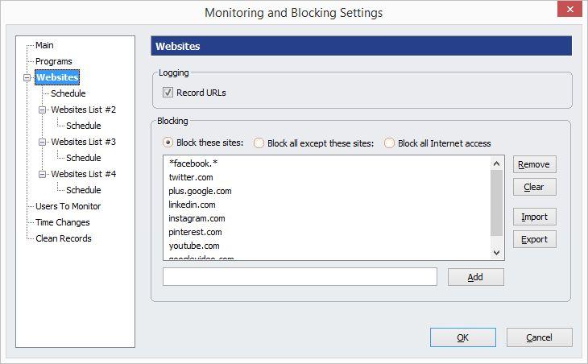Select twitter.com in the blocked list
The width and height of the screenshot is (588, 364).
[191, 177]
